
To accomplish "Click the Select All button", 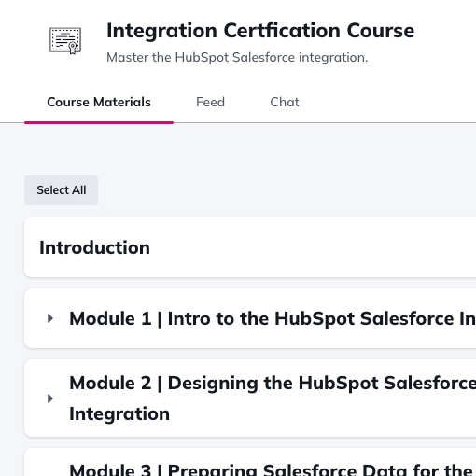I will [62, 190].
